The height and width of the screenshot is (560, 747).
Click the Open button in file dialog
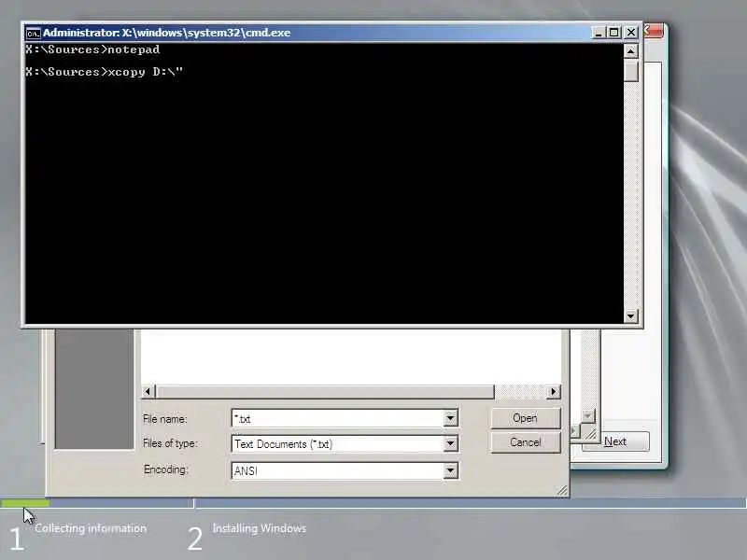526,418
